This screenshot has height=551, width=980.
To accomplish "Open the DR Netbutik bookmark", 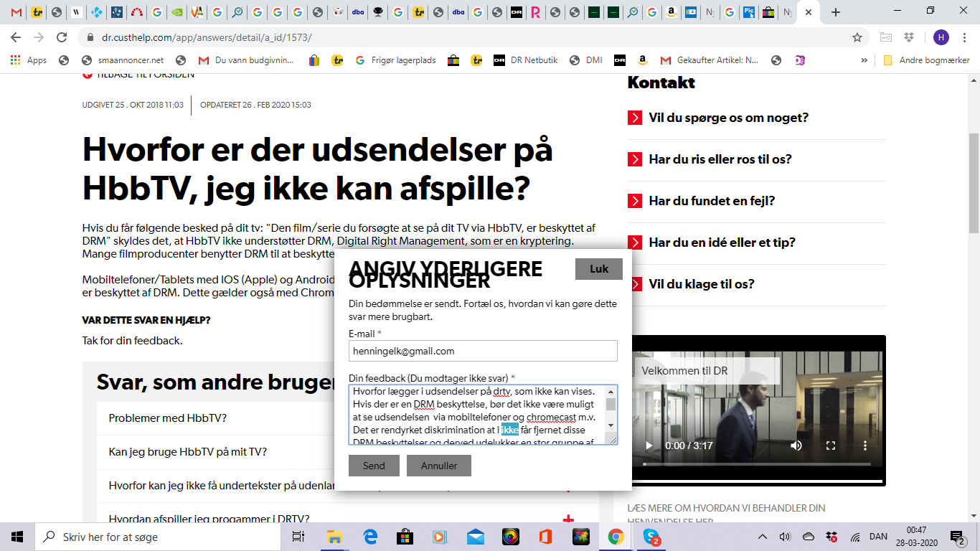I will 525,60.
